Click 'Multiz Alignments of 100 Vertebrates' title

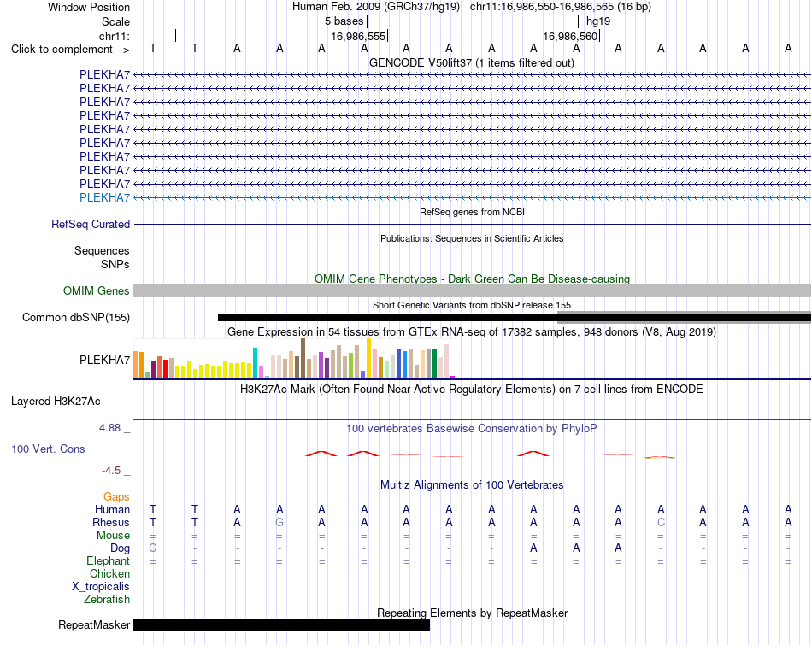[472, 484]
